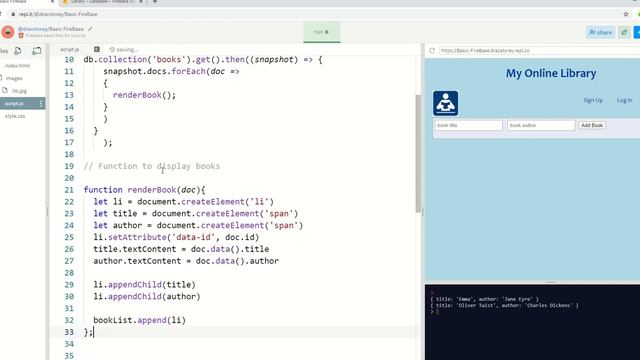Click the repl description text under project name
Viewport: 640px width, 360px height.
point(55,36)
